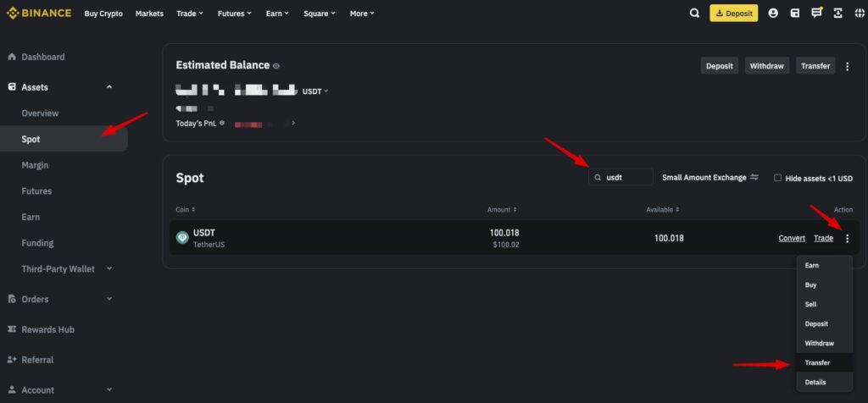Click the Dashboard home icon
Viewport: 868px width, 403px height.
(x=12, y=57)
